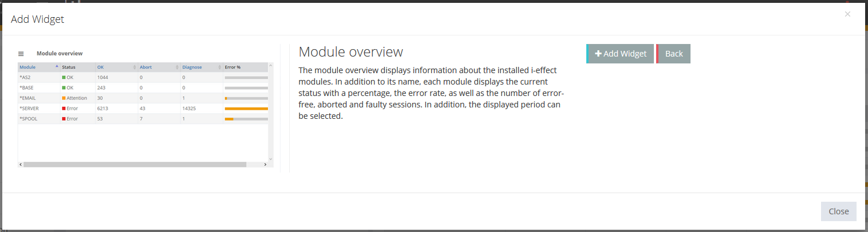Click orange Attention status icon for *EMAIL

[x=64, y=98]
